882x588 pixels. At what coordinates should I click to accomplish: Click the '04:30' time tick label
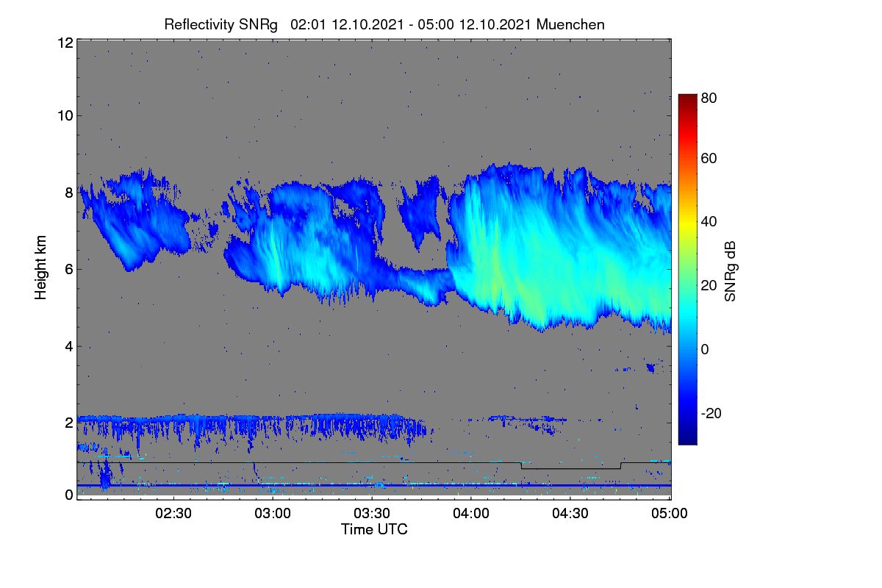[570, 513]
